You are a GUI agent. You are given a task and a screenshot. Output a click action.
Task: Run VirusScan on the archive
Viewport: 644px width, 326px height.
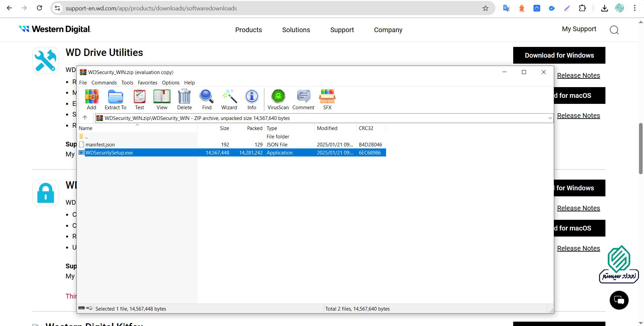[x=278, y=100]
